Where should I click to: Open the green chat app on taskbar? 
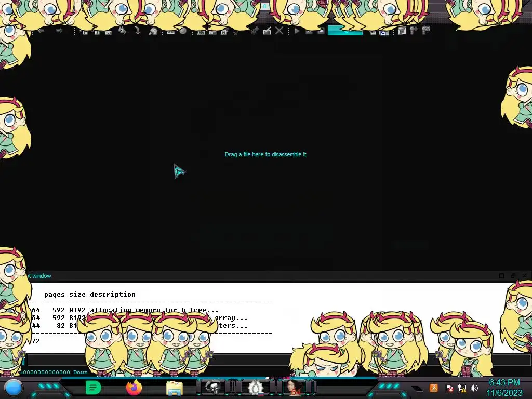(x=94, y=388)
